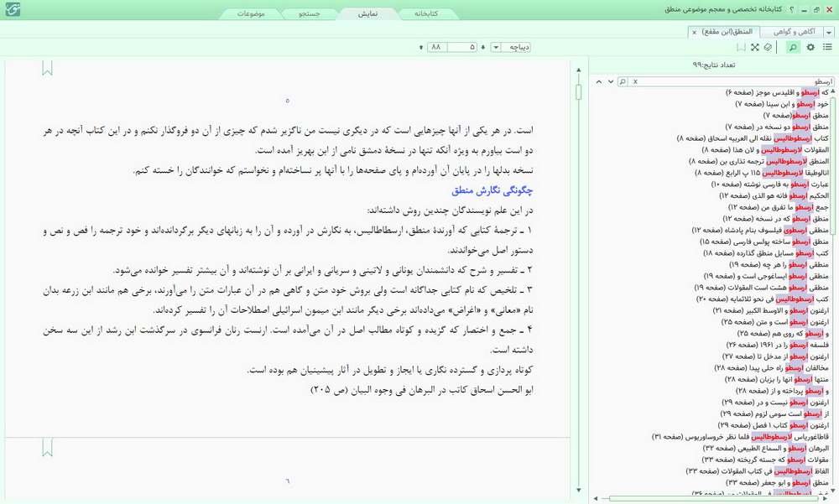Open result 'خود ارسطو و ابن سینا (صفحه ۷)'

(782, 104)
